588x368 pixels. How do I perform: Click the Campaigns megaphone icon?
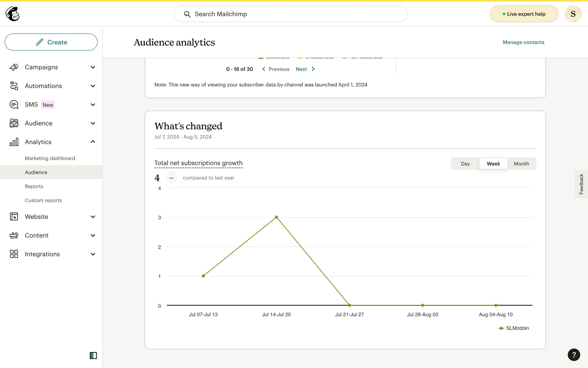coord(14,67)
